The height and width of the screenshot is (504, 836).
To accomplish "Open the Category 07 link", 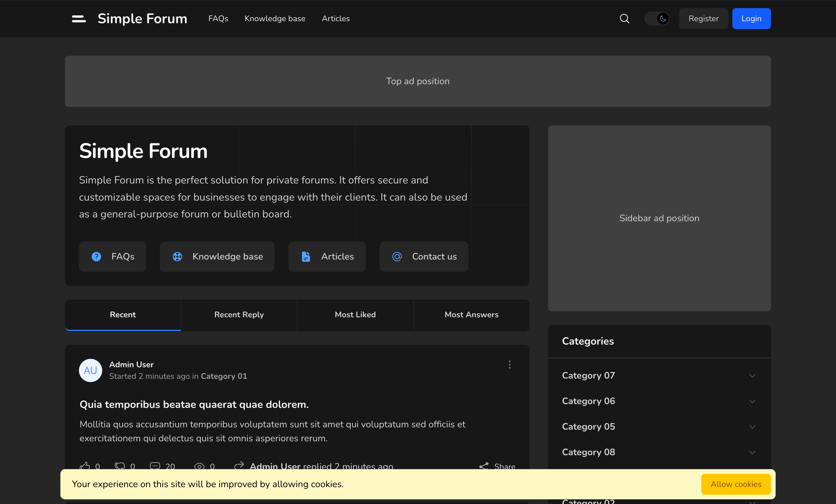I will (x=588, y=375).
